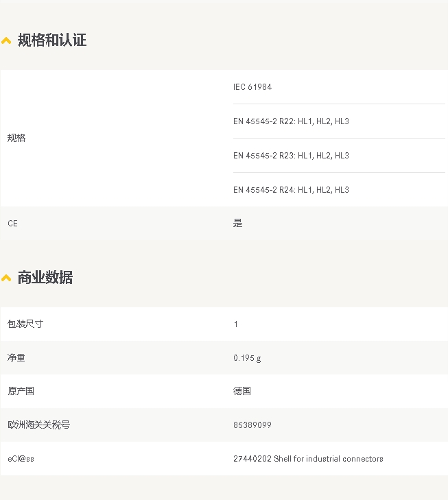Click the 包装尺寸 row label
448x500 pixels.
click(25, 324)
